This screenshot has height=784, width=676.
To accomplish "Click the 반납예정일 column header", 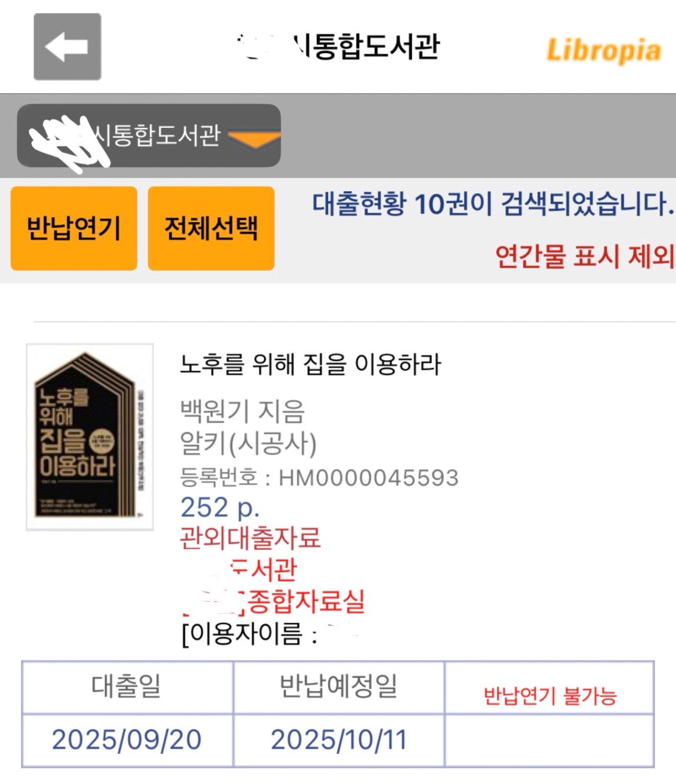I will pos(339,686).
